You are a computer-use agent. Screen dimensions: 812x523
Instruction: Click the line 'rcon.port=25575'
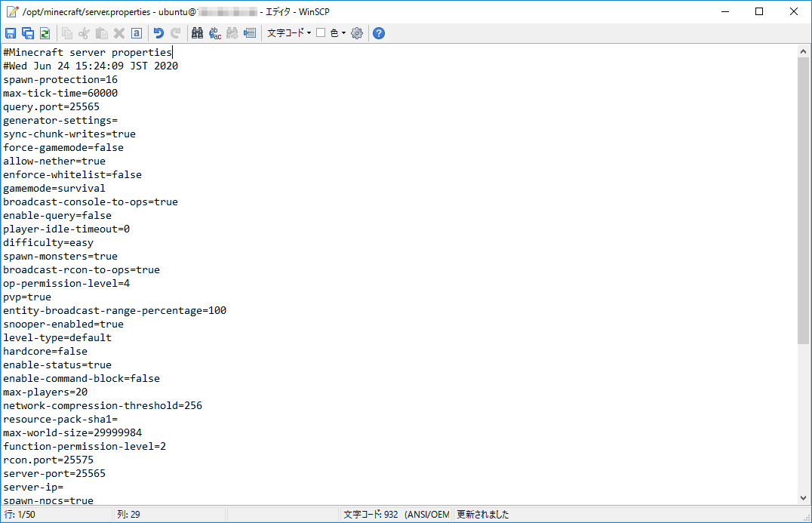point(49,460)
